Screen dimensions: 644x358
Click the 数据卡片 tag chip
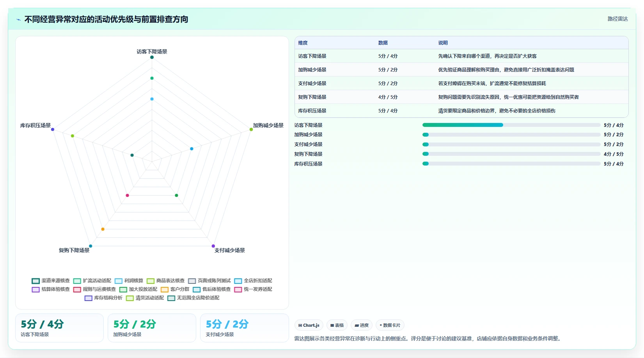390,325
